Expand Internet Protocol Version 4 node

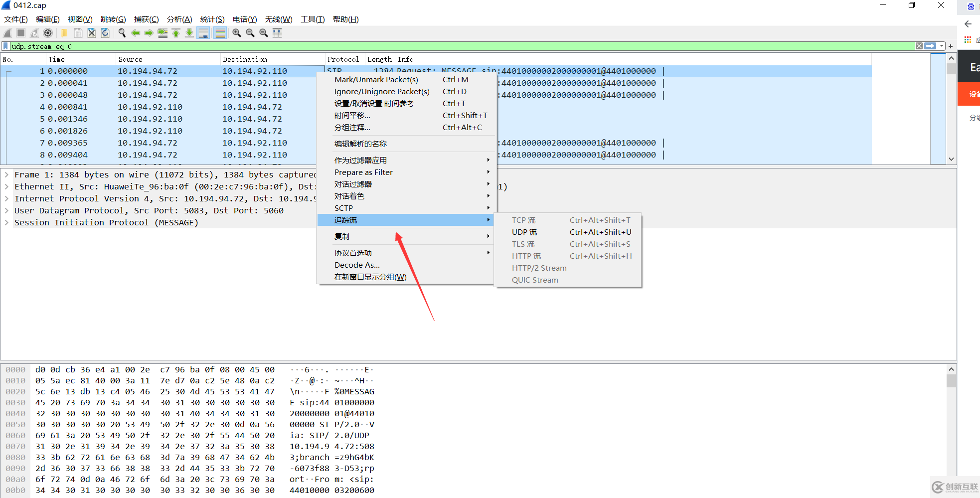click(6, 199)
